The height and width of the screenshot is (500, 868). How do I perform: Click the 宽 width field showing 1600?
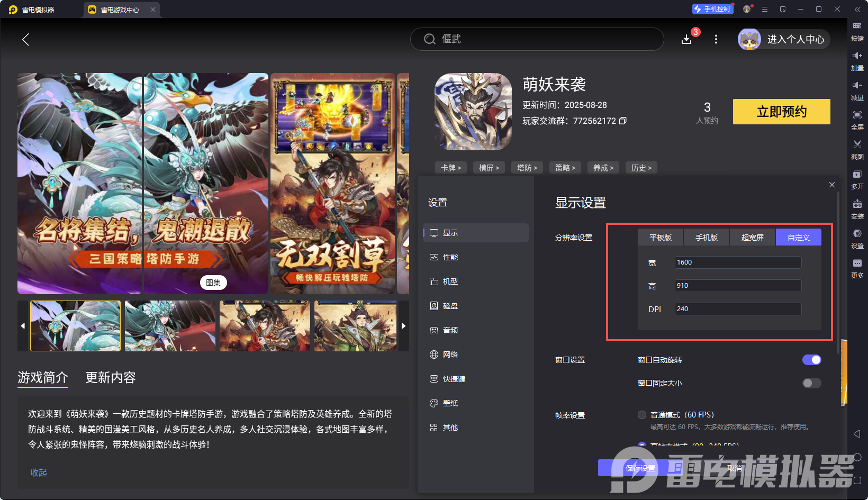(738, 262)
